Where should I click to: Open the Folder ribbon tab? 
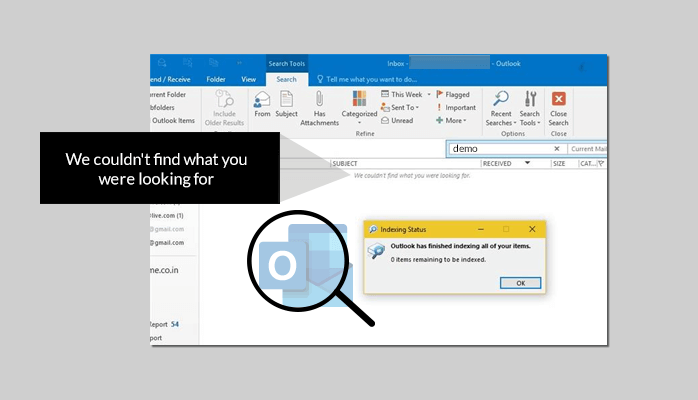click(x=215, y=79)
